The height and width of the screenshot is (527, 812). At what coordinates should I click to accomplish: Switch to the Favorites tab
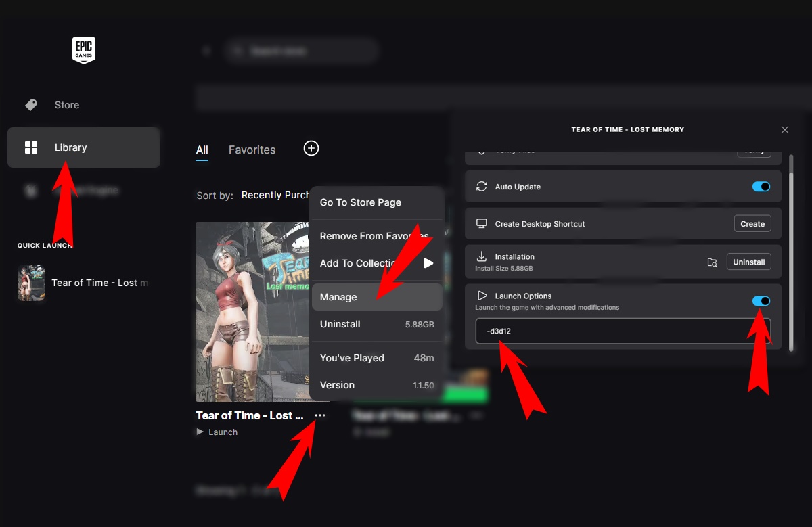pyautogui.click(x=252, y=150)
